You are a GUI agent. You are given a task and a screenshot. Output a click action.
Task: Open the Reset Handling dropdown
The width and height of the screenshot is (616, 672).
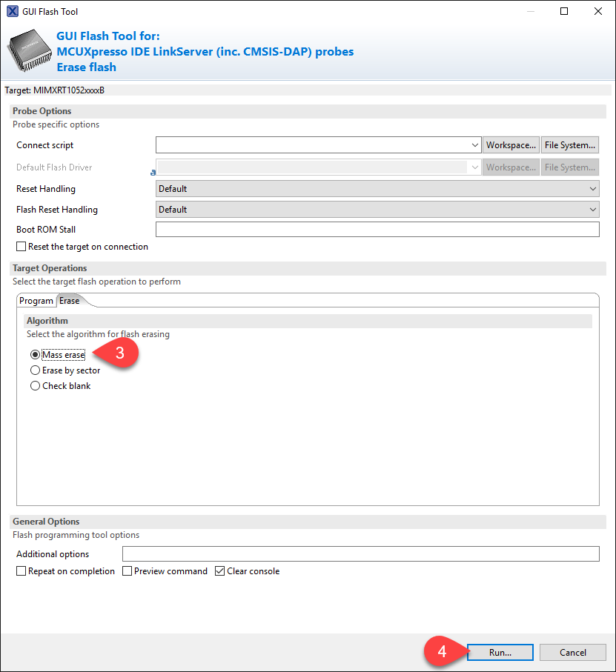[x=377, y=189]
